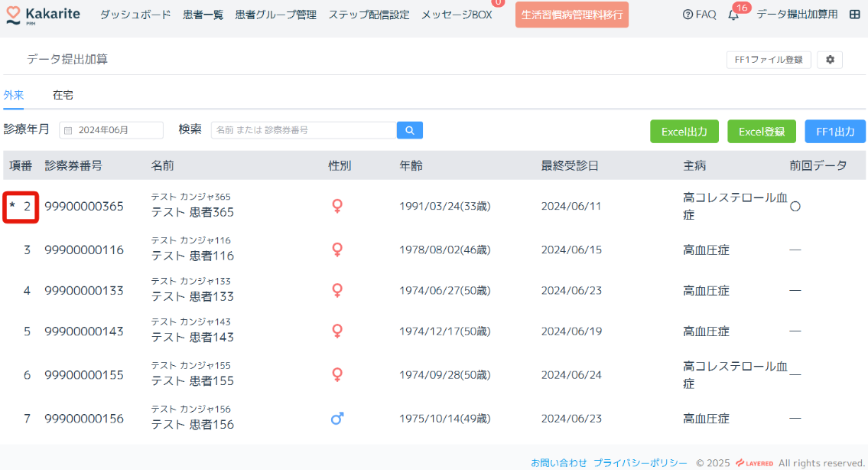
Task: Click patient name テスト 患者365
Action: (193, 212)
